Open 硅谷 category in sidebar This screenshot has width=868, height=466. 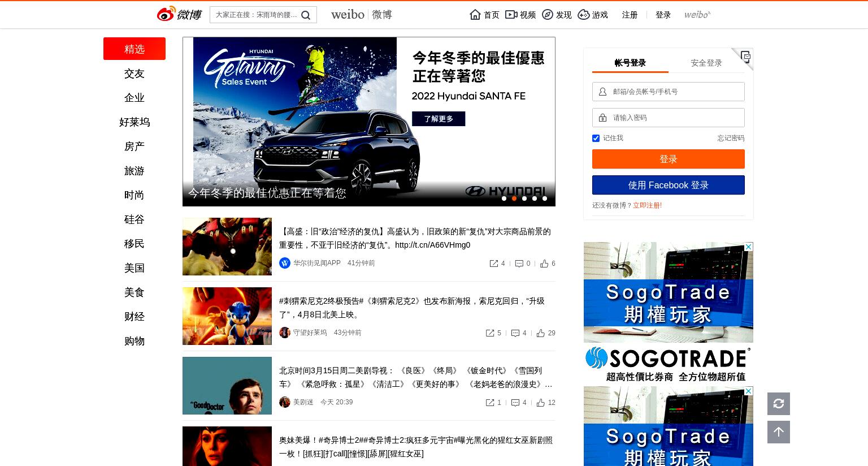click(134, 219)
